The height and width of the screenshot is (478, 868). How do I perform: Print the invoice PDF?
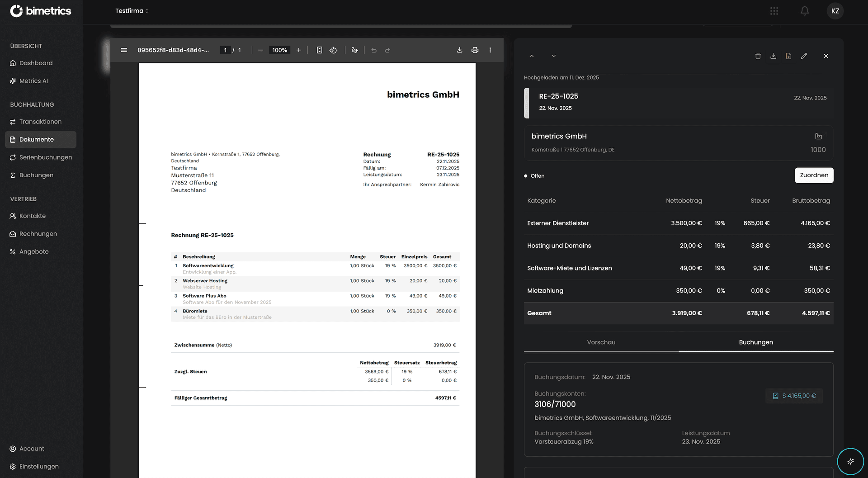[475, 50]
